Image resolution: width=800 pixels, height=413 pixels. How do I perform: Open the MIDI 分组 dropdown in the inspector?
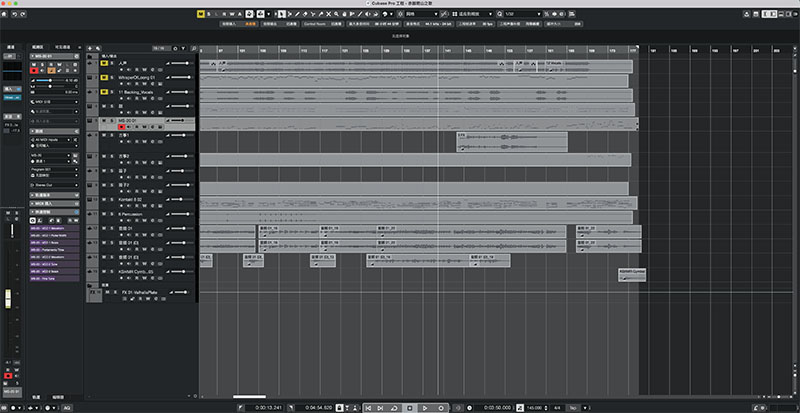55,102
